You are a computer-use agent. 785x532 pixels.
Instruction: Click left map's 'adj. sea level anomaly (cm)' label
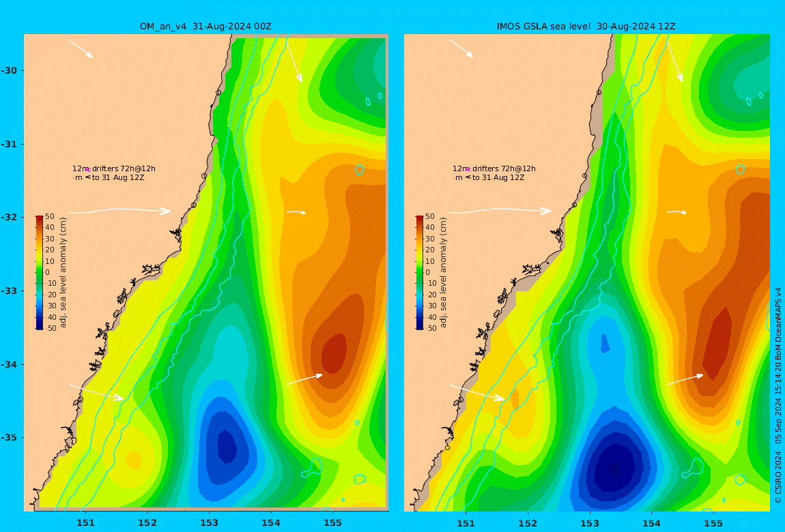[63, 273]
